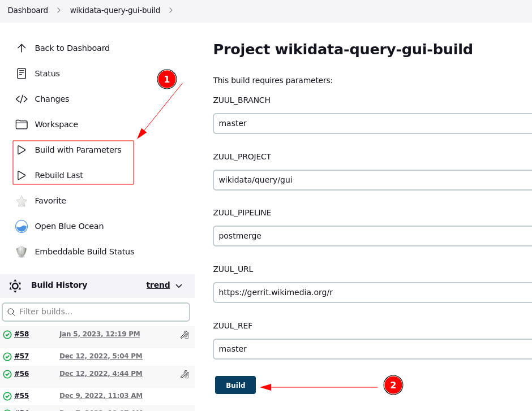Click the Dashboard breadcrumb
Image resolution: width=532 pixels, height=411 pixels.
pos(28,10)
